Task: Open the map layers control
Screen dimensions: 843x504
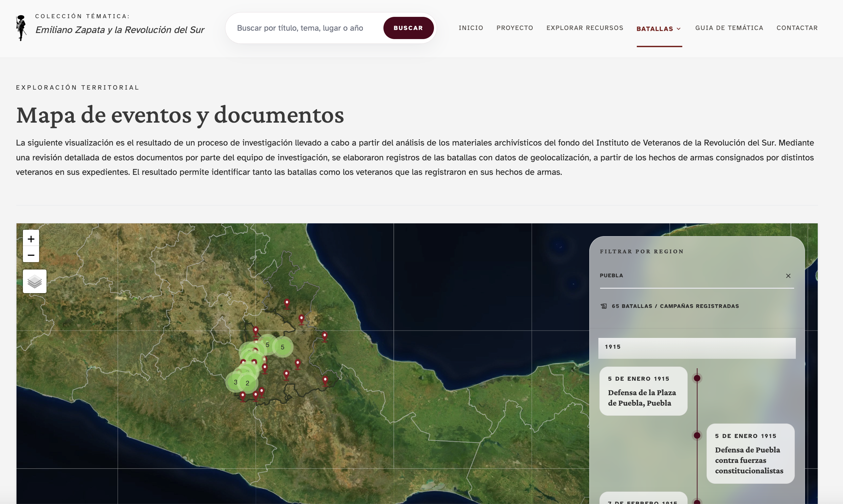Action: point(35,281)
